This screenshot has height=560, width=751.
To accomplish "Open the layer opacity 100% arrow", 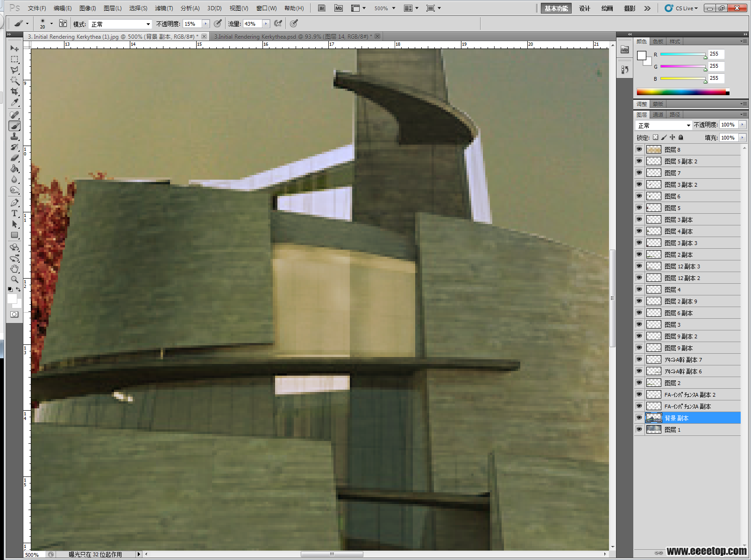I will click(x=742, y=125).
